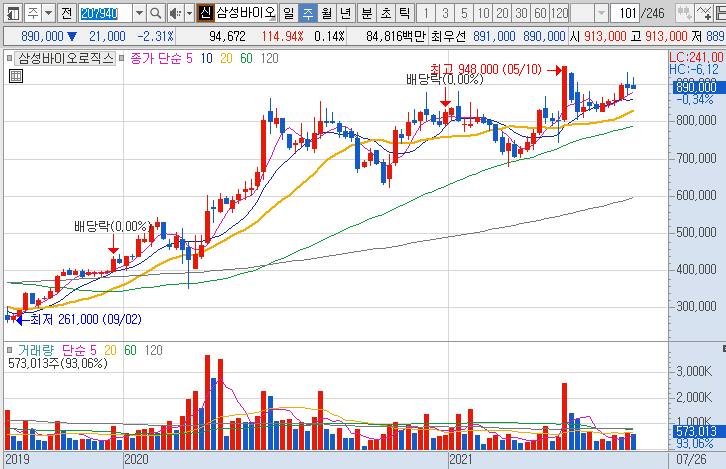726x469 pixels.
Task: Choose interval 120 button
Action: [559, 13]
